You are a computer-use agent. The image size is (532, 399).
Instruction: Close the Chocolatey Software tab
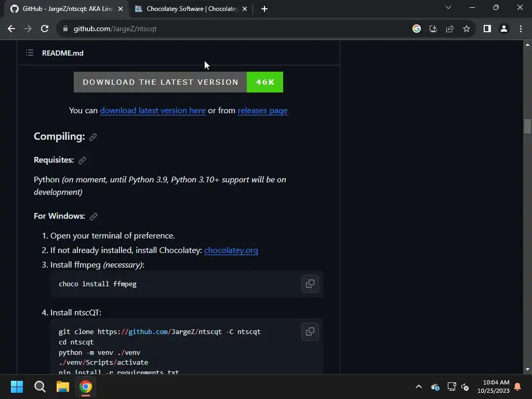[x=245, y=9]
